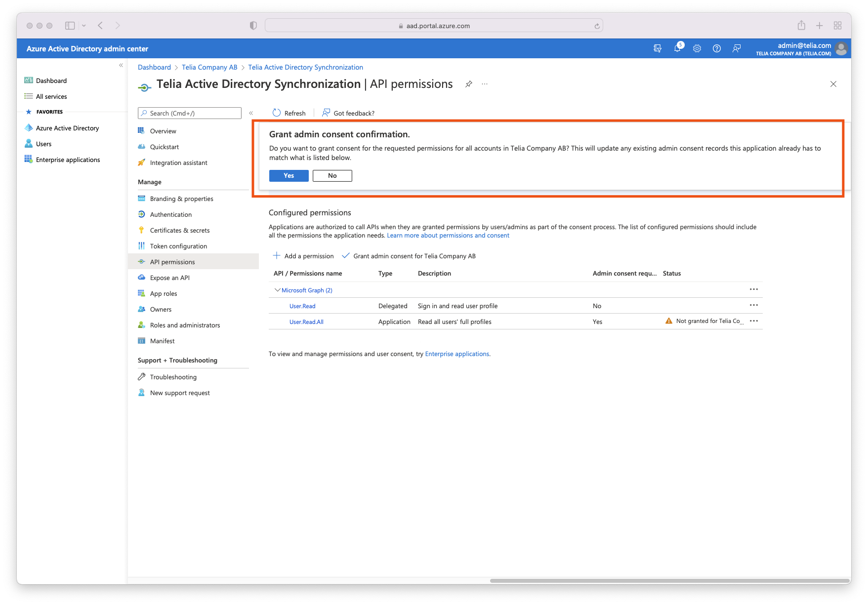Click the Not granted warning status

704,321
